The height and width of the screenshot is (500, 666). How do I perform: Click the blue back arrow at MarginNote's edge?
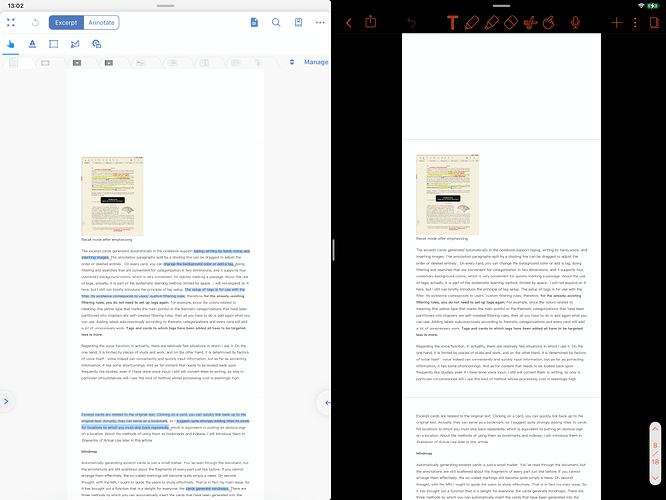coord(326,403)
